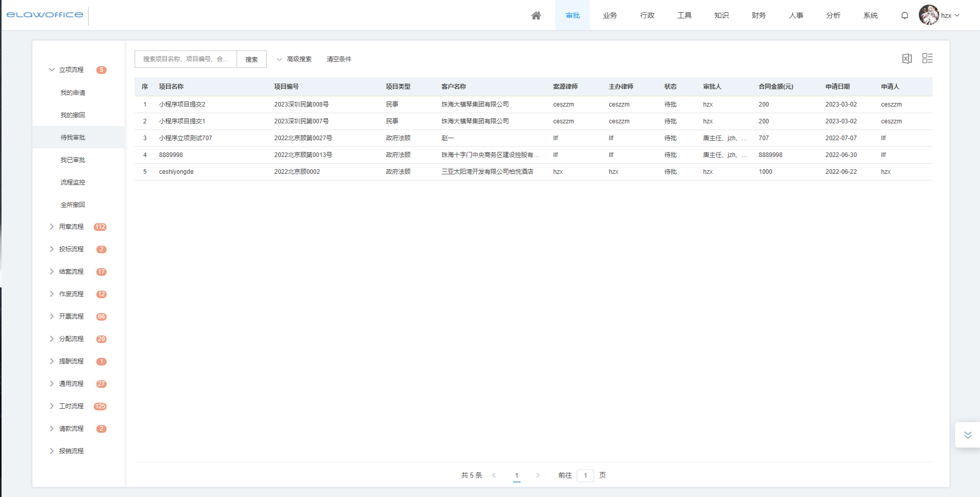Expand the 提酬流程 section

tap(51, 361)
